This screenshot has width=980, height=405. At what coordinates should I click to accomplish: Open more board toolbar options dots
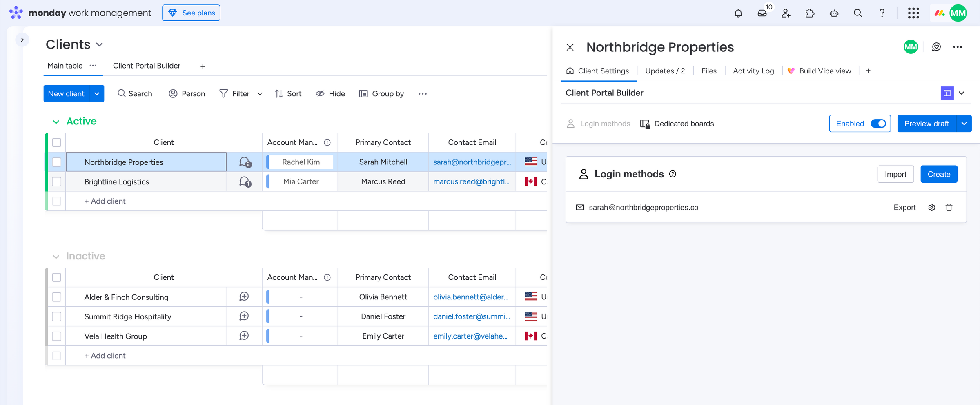tap(422, 94)
